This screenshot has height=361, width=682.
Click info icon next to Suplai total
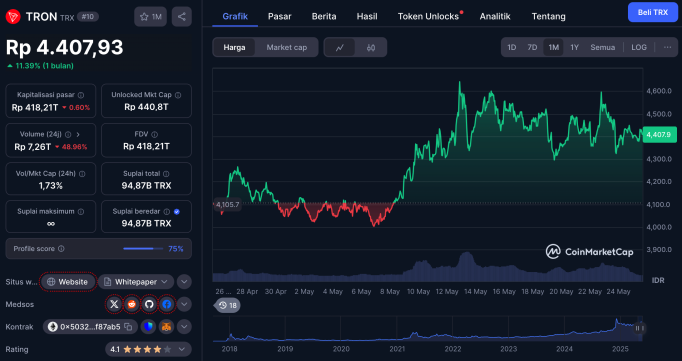tap(166, 174)
